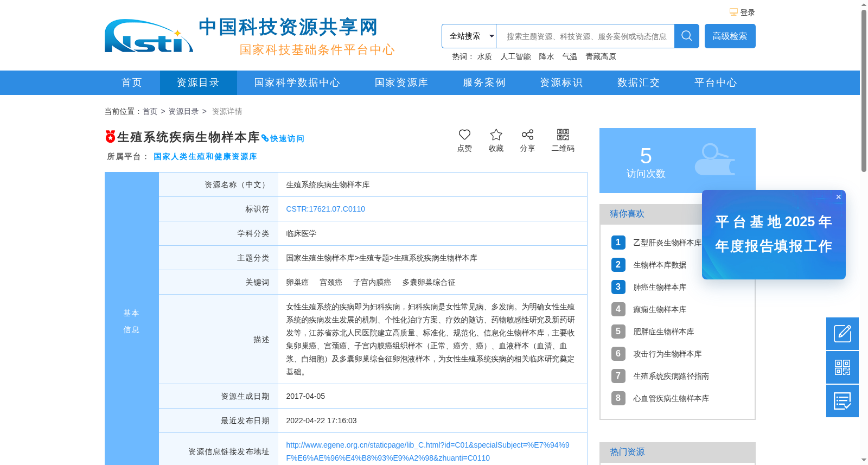Click the search magnifier button
The width and height of the screenshot is (868, 465).
coord(687,36)
